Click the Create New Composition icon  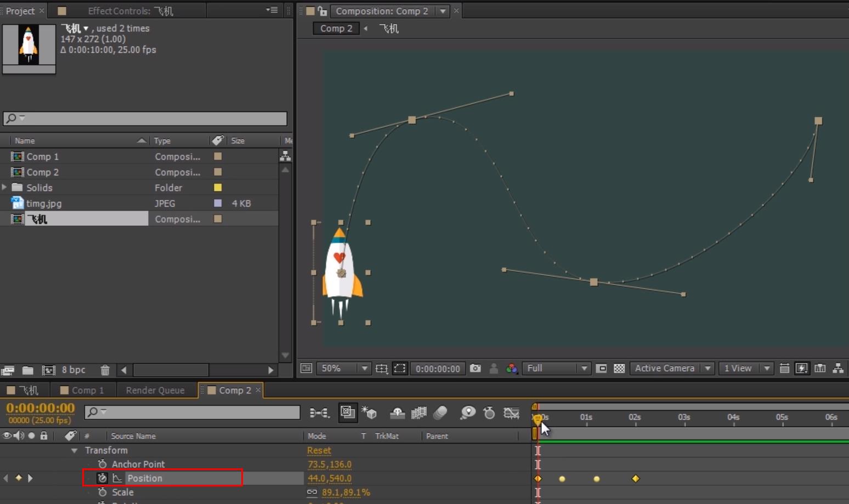(48, 370)
